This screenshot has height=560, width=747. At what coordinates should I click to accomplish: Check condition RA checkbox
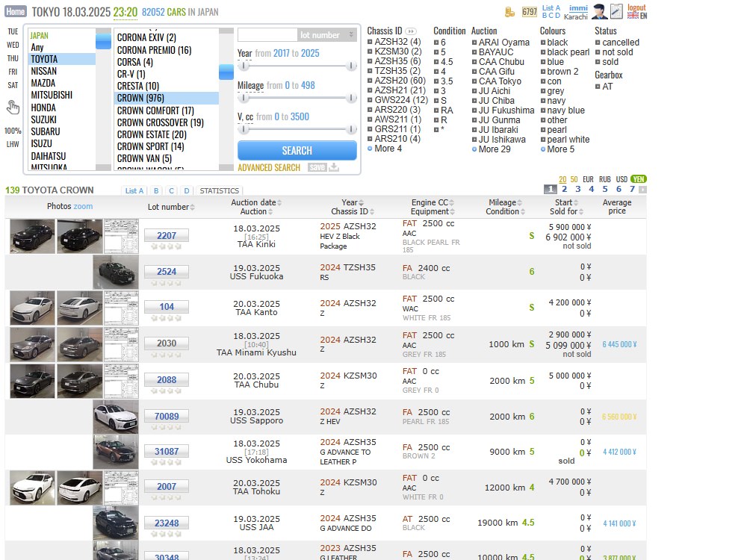[436, 111]
